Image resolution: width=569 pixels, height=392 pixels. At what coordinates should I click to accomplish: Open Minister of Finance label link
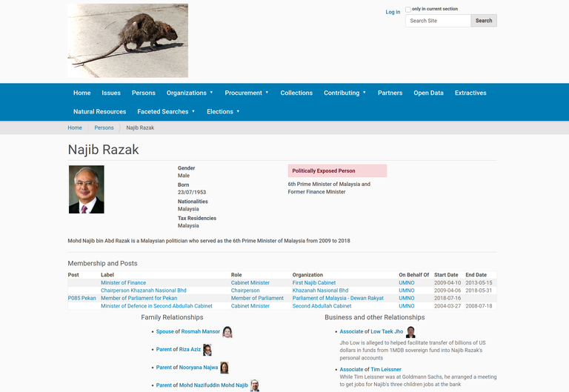[124, 283]
